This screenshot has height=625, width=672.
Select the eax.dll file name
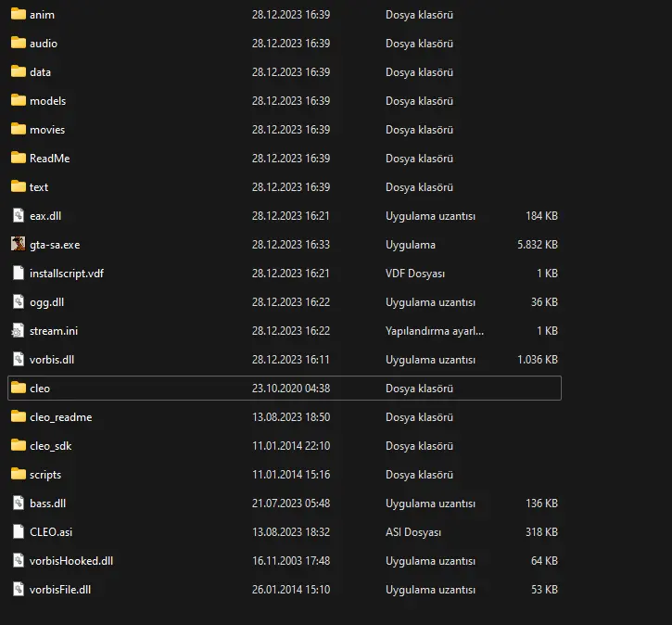coord(45,216)
